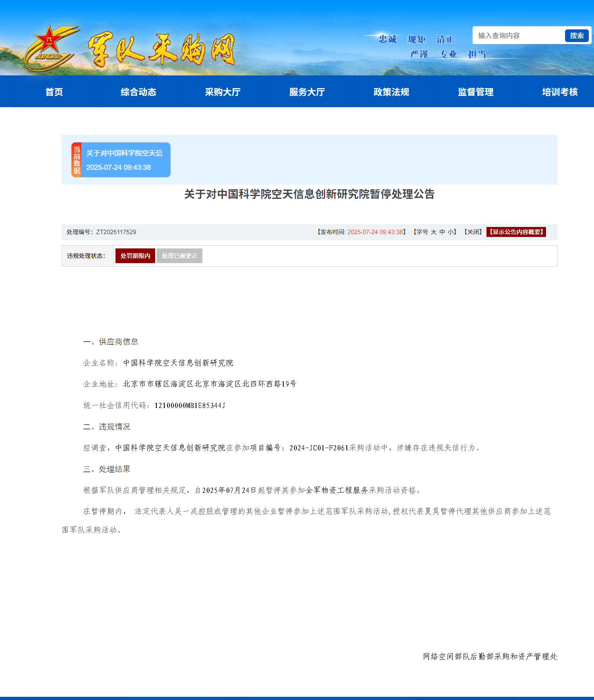594x700 pixels.
Task: Click 处理编号 ZT2025117529 text
Action: point(101,232)
